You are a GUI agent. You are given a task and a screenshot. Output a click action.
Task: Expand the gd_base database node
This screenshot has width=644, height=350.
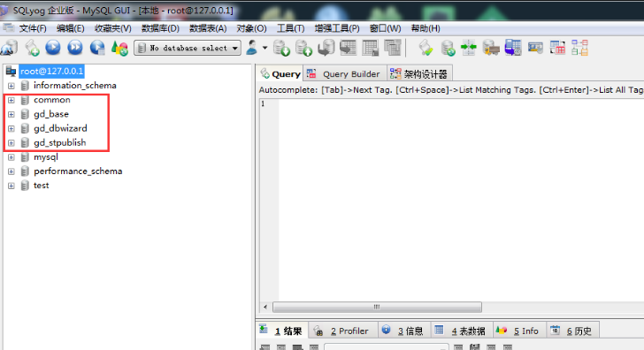[11, 115]
